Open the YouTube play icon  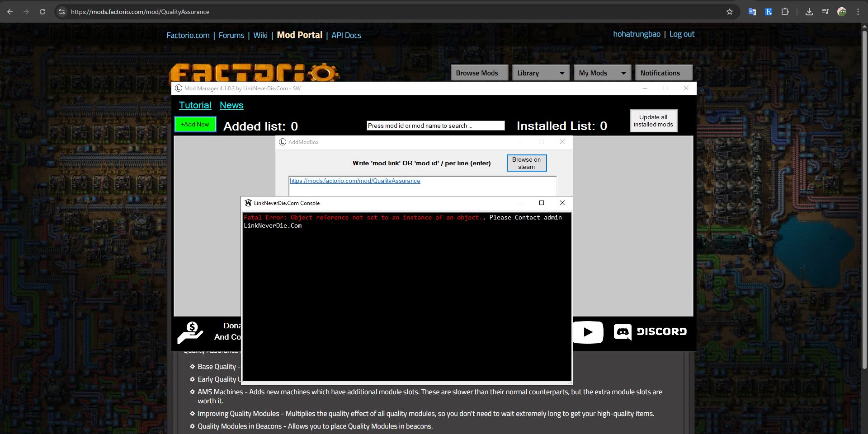[x=588, y=332]
